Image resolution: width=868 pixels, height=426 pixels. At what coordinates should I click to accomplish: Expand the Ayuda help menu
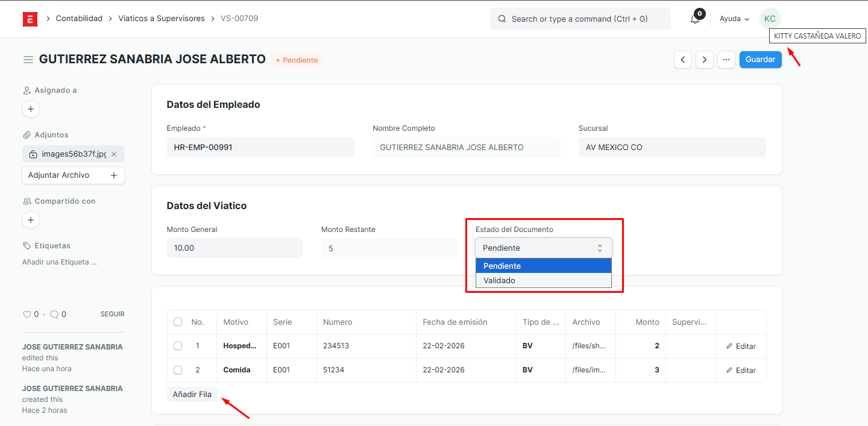point(734,19)
